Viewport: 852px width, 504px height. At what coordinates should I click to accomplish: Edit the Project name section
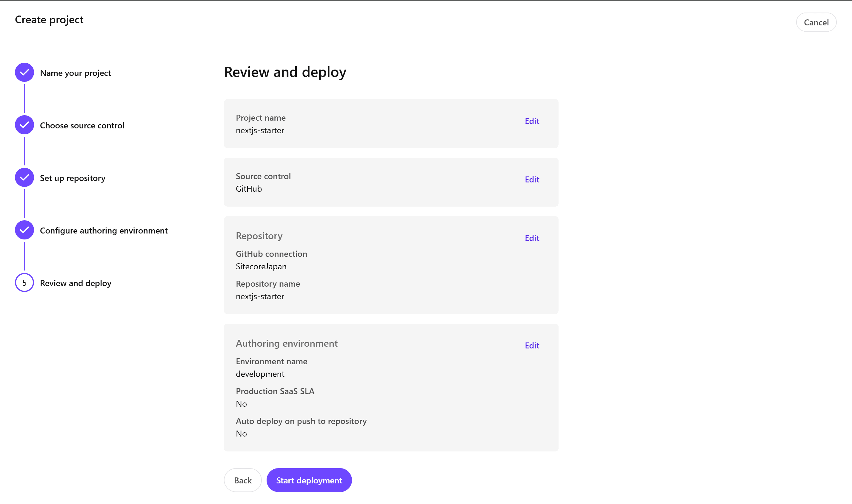[532, 121]
